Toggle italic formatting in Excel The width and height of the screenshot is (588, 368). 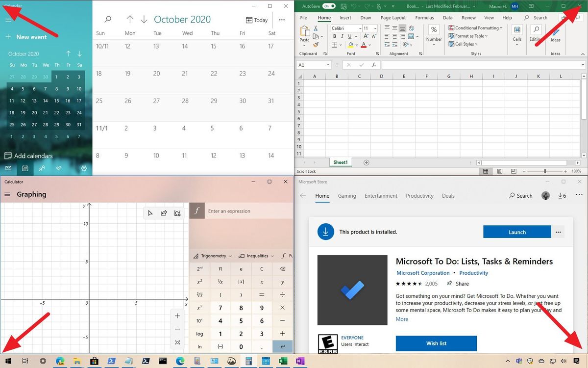click(x=342, y=36)
